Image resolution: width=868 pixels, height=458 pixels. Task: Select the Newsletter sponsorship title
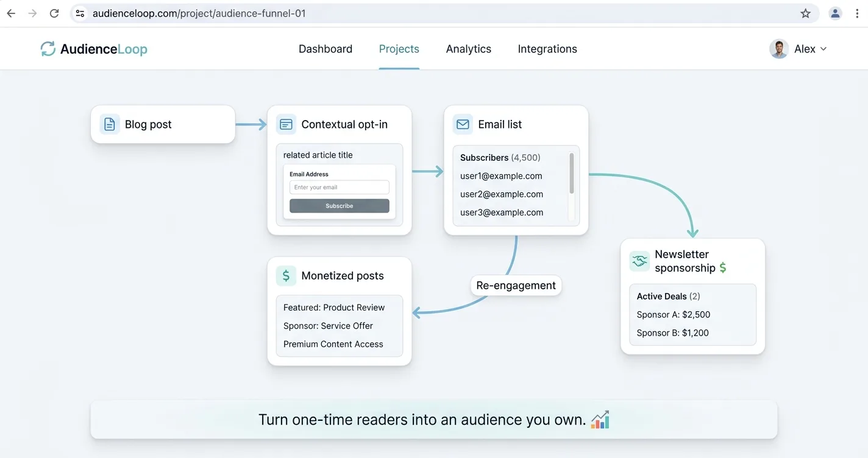click(x=685, y=261)
